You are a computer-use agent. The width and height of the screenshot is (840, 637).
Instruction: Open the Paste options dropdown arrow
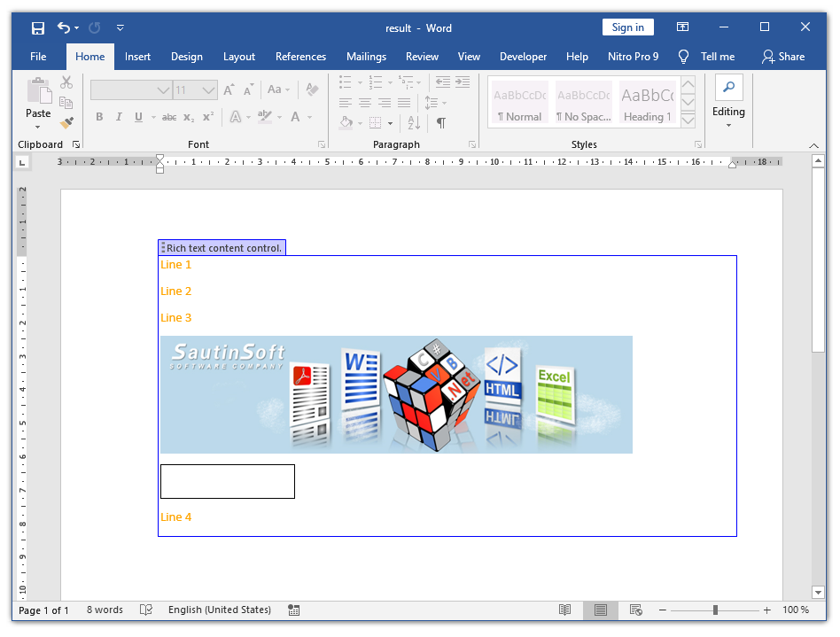38,127
